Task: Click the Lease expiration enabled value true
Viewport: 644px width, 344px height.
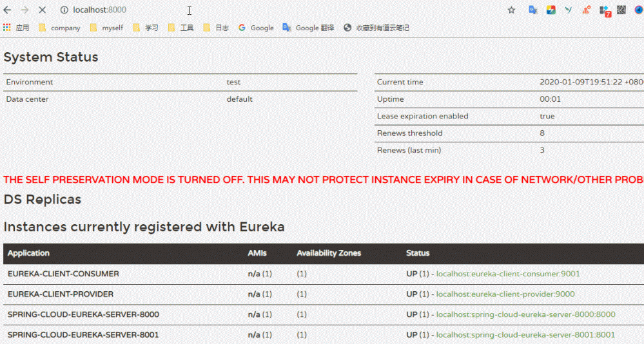Action: pos(547,116)
